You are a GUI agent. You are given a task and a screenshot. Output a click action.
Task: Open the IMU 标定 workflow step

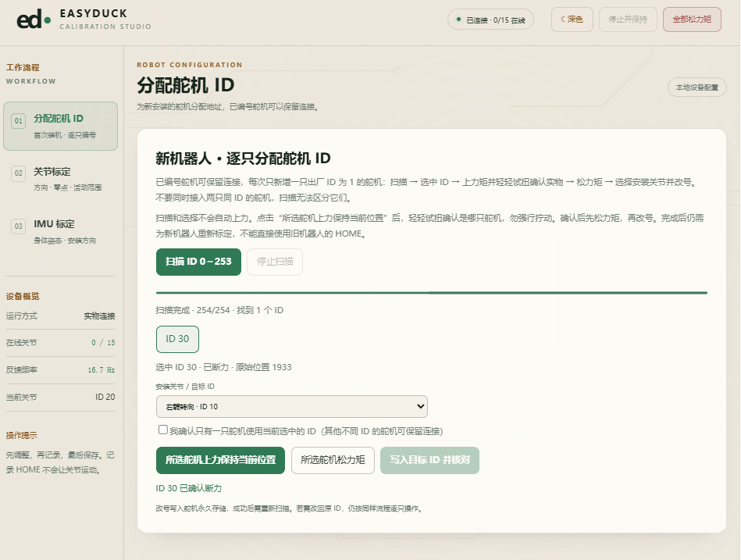click(60, 231)
